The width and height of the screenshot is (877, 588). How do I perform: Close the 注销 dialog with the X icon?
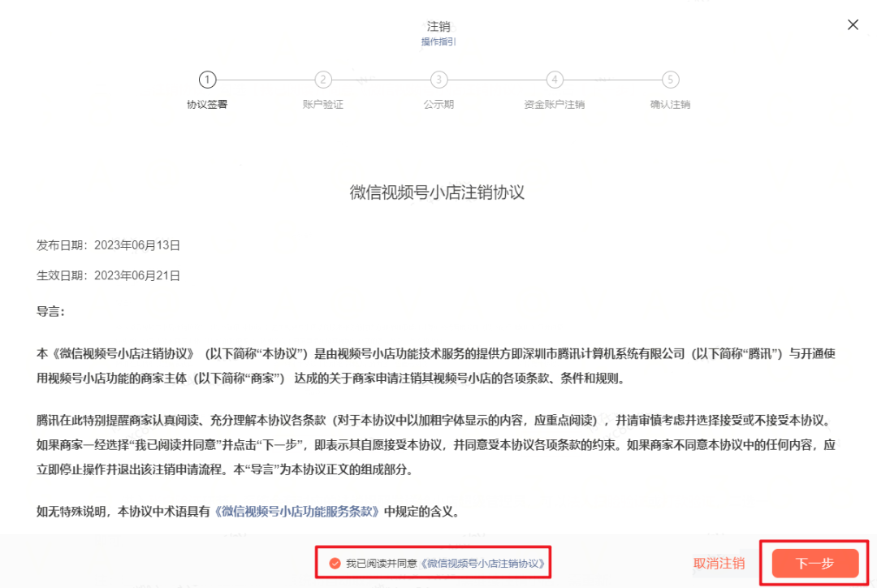pyautogui.click(x=853, y=24)
